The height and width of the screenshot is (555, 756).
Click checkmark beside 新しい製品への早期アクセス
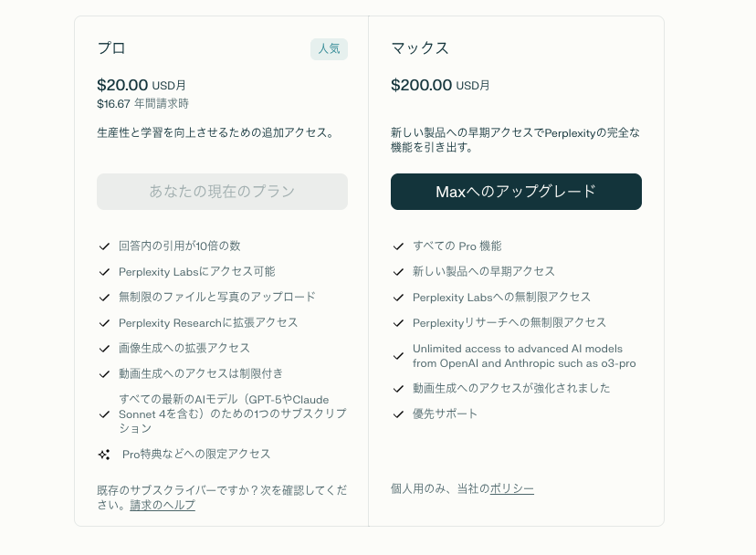[398, 272]
